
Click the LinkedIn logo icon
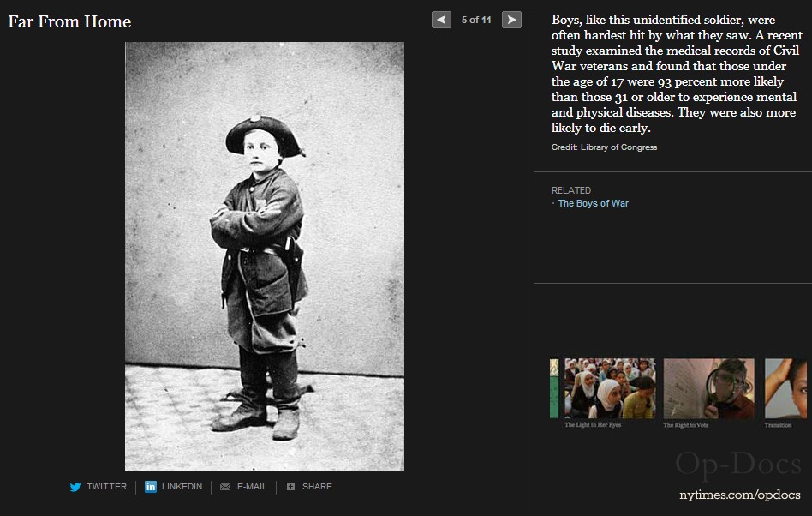click(x=151, y=487)
